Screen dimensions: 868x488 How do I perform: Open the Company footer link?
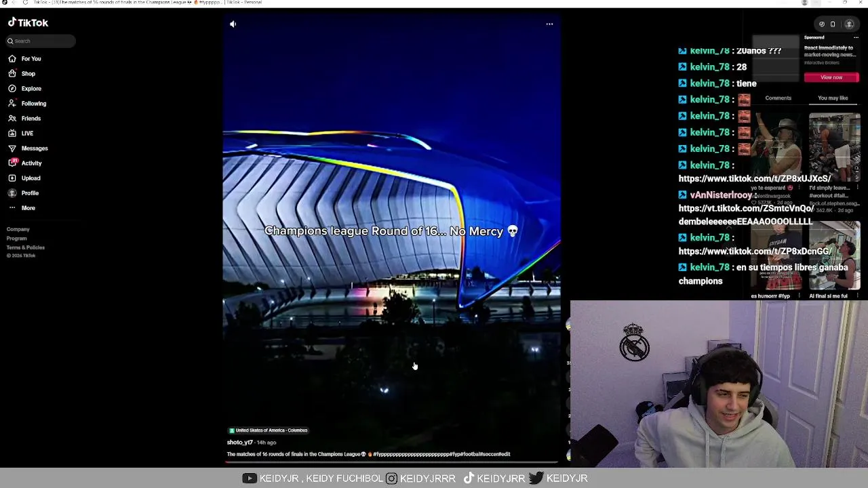(x=18, y=230)
